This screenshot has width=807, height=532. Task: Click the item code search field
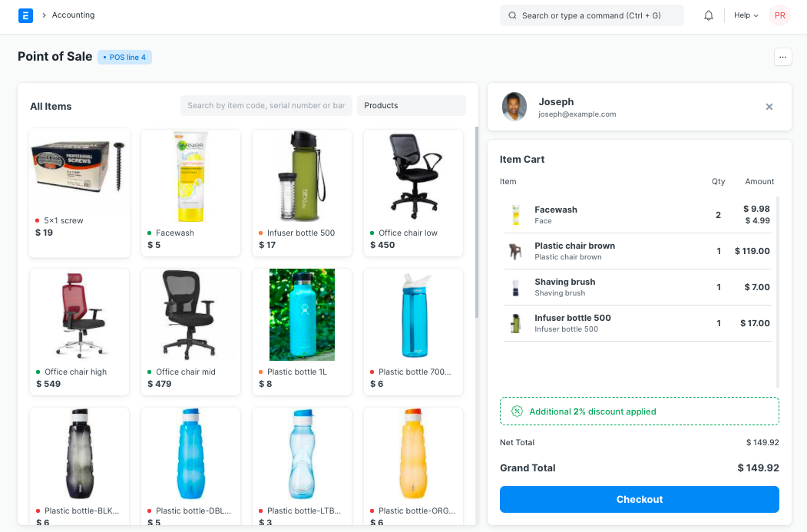[x=266, y=105]
